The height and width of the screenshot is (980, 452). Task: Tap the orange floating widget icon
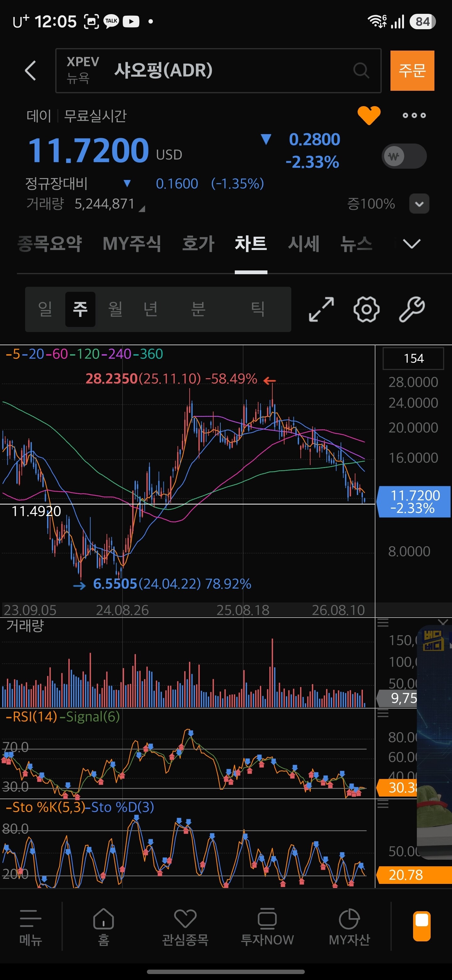422,926
